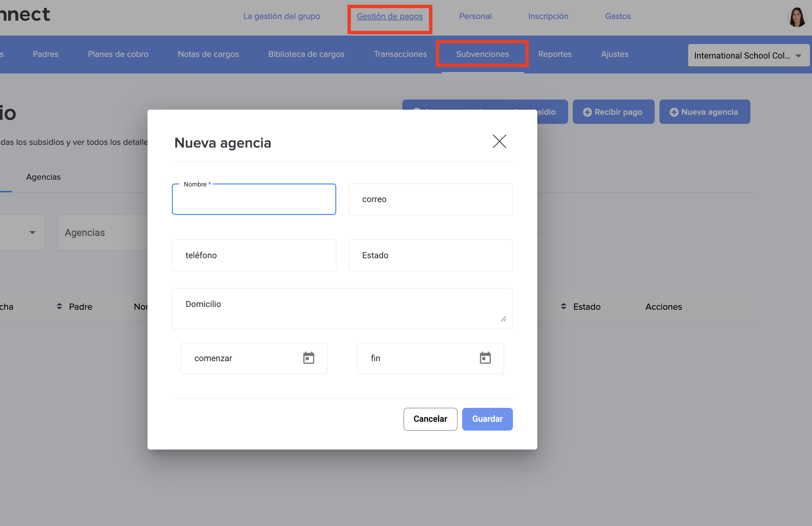Click the Estado column sort arrows
This screenshot has height=526, width=812.
click(563, 306)
